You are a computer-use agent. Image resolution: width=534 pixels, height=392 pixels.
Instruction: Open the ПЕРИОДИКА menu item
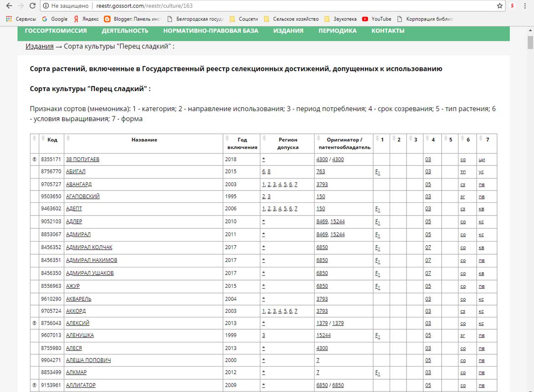[x=337, y=30]
